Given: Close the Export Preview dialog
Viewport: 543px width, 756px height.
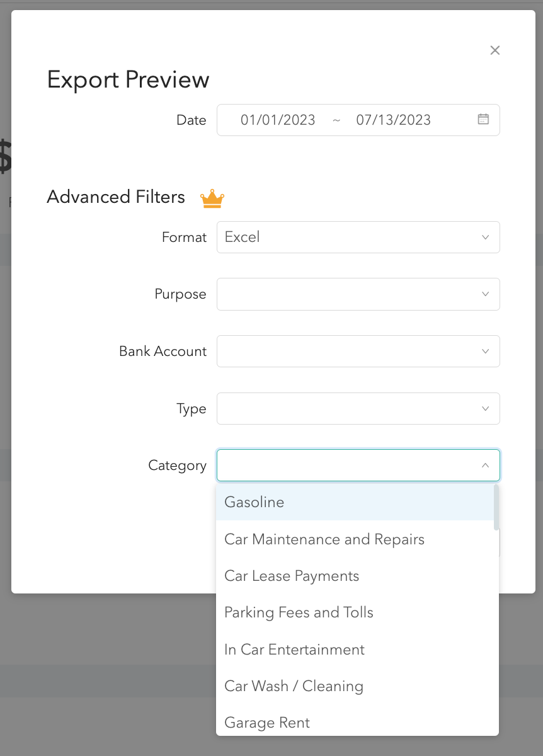Looking at the screenshot, I should coord(495,50).
